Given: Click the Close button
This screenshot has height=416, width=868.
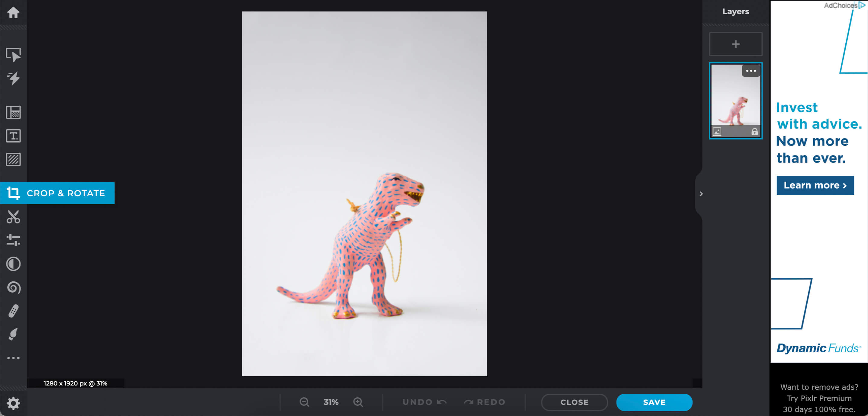Looking at the screenshot, I should pyautogui.click(x=574, y=402).
